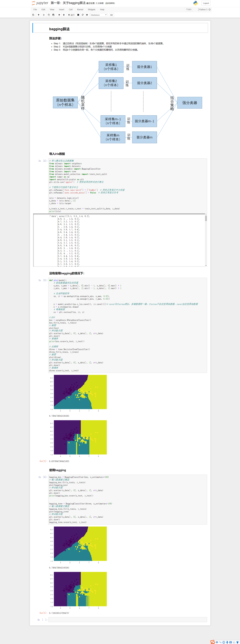
Task: Open the Sogou emoji smiley icon
Action: tap(224, 642)
